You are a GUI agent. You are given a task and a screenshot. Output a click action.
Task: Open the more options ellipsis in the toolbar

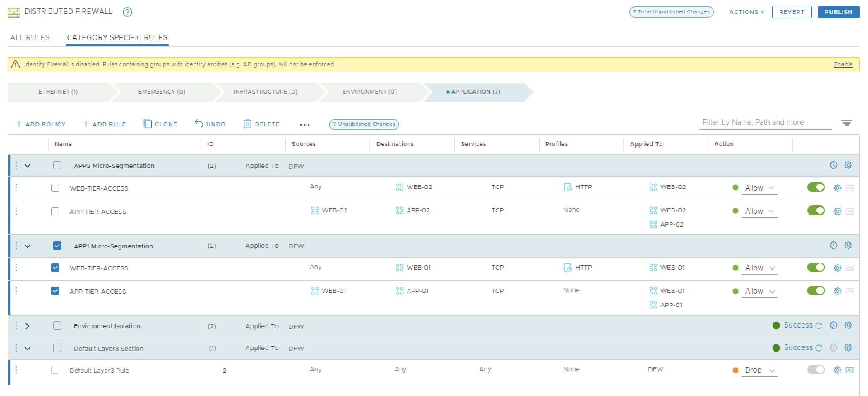coord(304,125)
